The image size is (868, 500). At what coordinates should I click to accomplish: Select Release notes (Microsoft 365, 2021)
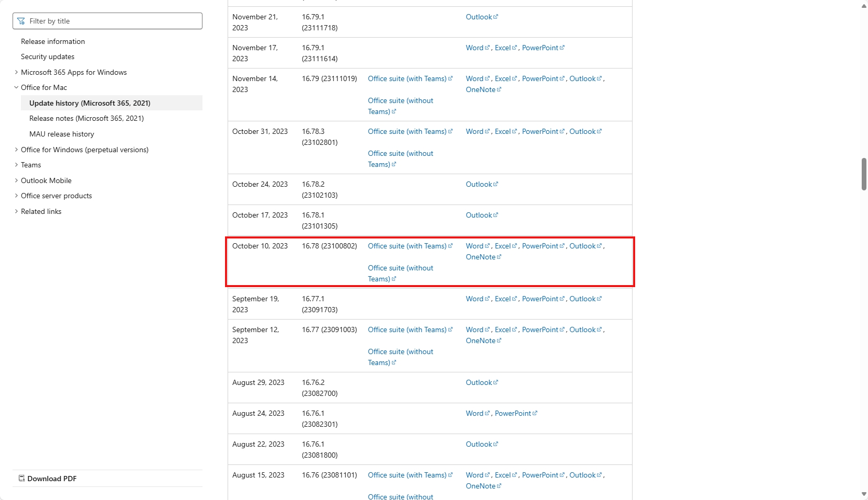[x=86, y=118]
